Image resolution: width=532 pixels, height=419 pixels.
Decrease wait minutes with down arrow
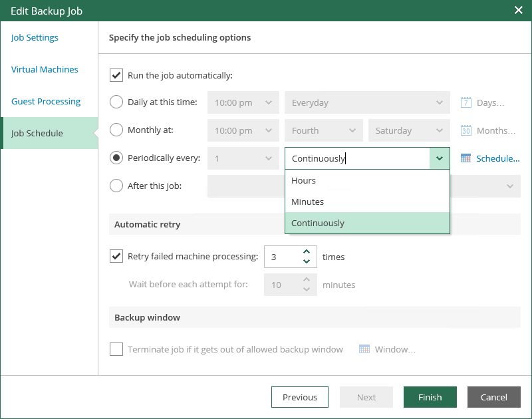307,289
